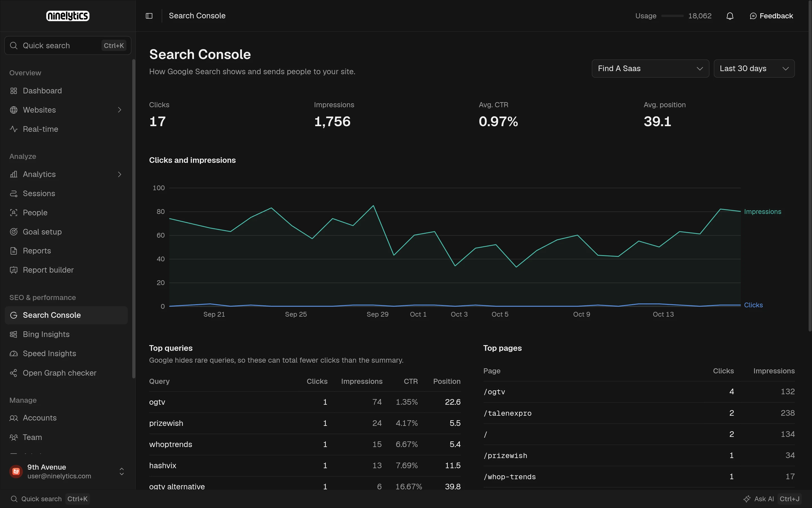
Task: Click the Impressions chart legend label
Action: coord(763,212)
